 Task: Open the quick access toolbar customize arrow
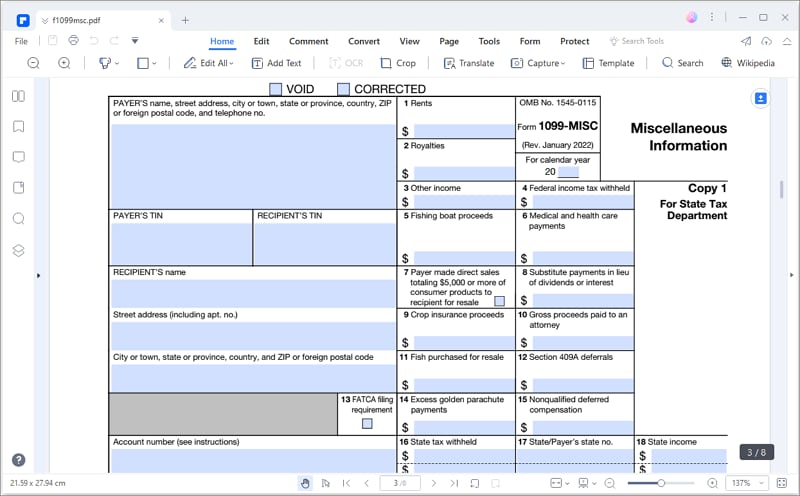tap(135, 40)
